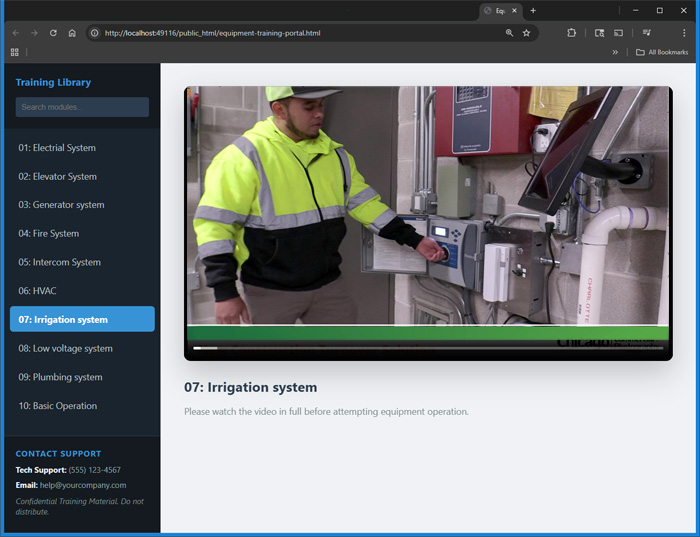
Task: Click the help@yourcompany.com email
Action: point(83,485)
